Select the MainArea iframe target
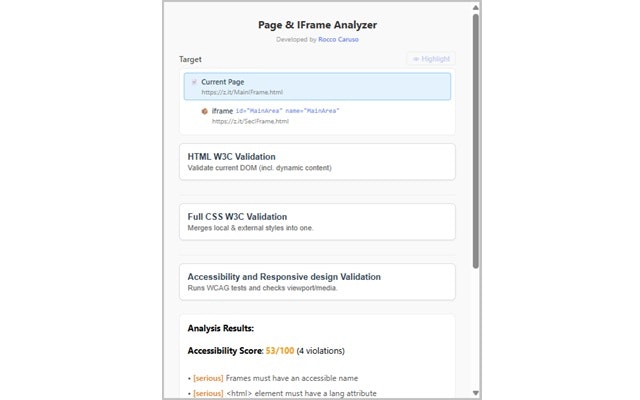The image size is (640, 400). point(317,116)
